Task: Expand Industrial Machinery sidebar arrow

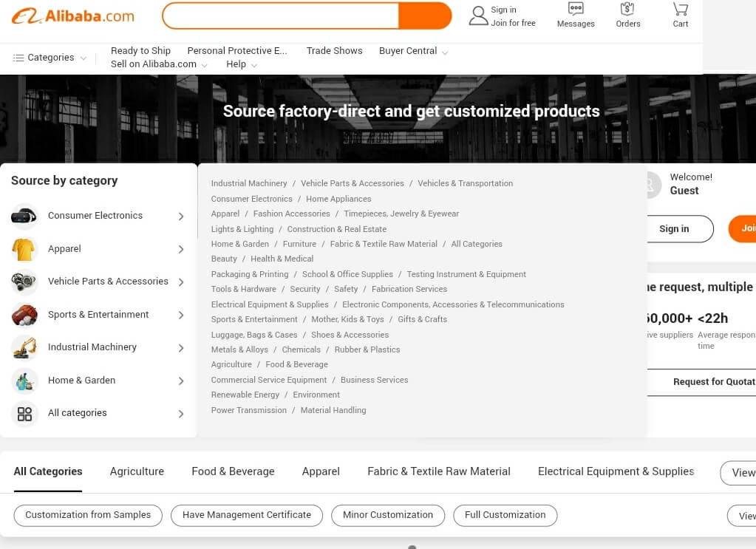Action: 181,348
